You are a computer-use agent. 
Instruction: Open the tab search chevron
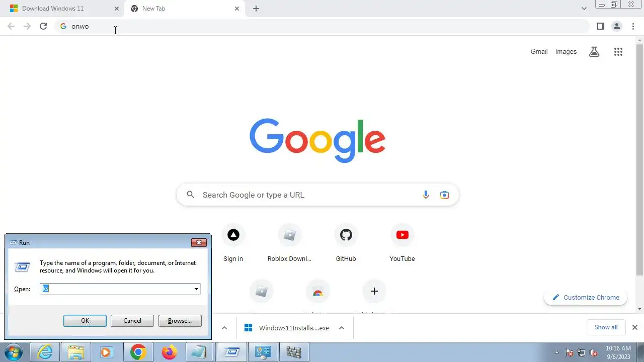coord(584,9)
